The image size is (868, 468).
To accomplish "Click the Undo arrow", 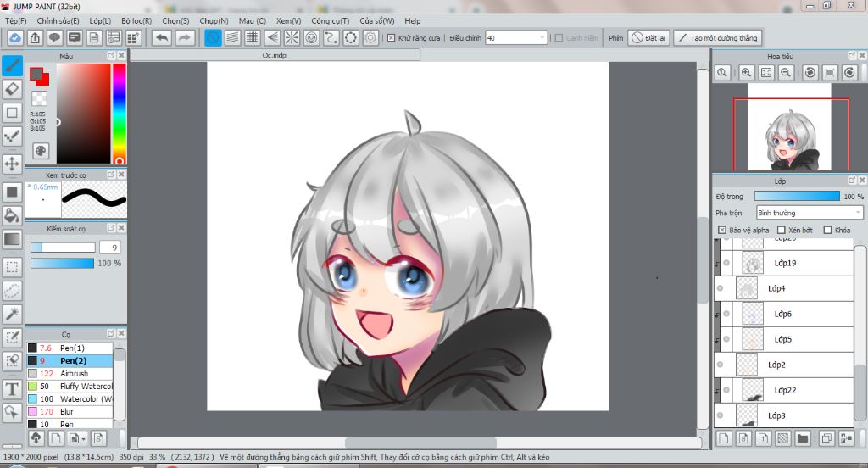I will [162, 37].
